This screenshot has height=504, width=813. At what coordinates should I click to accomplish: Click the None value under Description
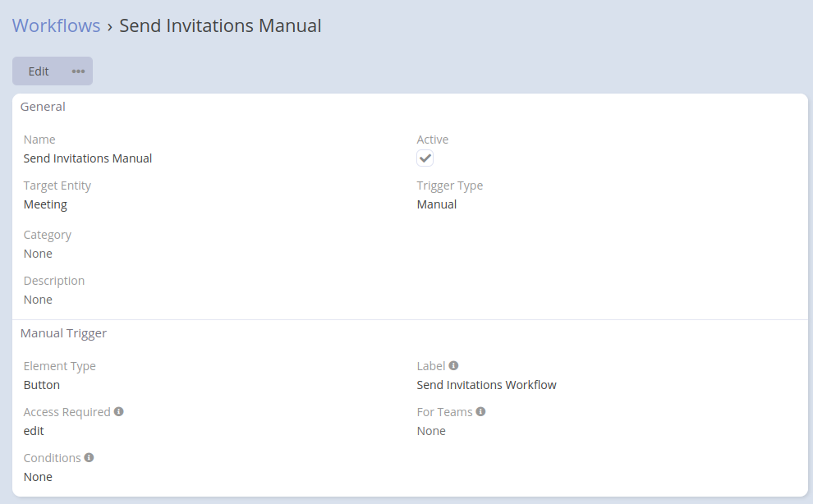pos(38,300)
